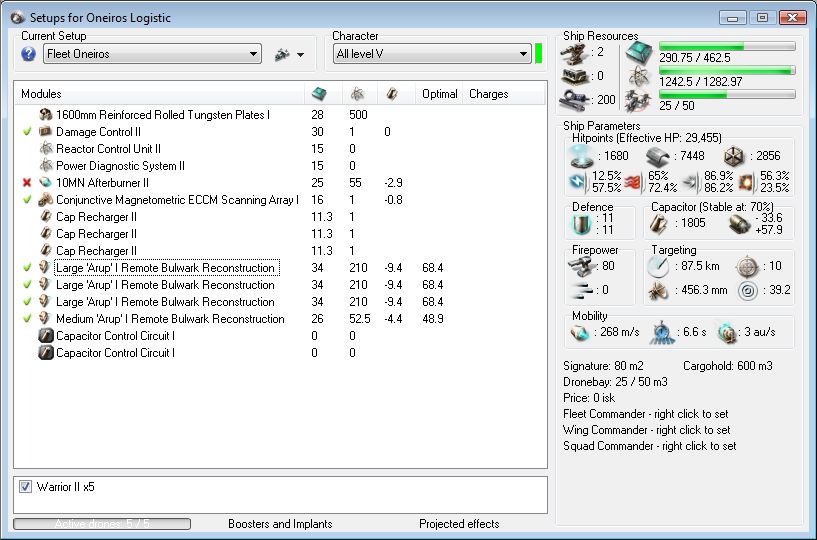Open the Boosters and Implants section
817x540 pixels.
(x=280, y=524)
